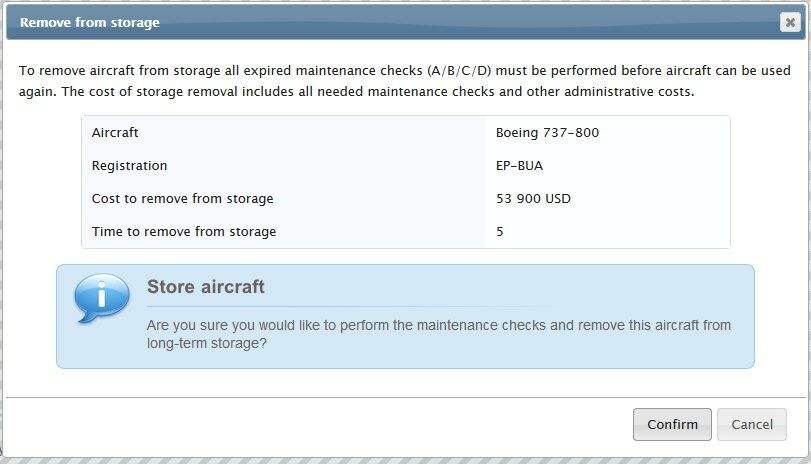Select the Aircraft row label
The height and width of the screenshot is (464, 811).
(x=115, y=132)
